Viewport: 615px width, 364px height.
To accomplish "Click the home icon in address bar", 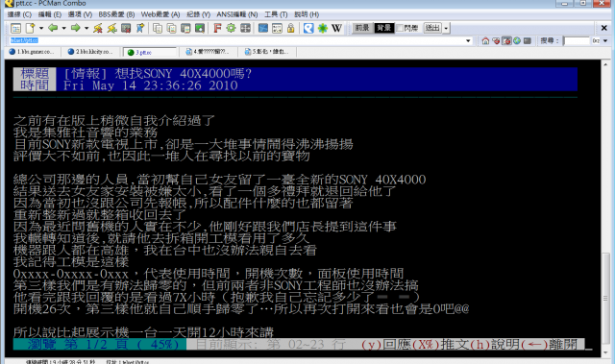I will (x=485, y=40).
